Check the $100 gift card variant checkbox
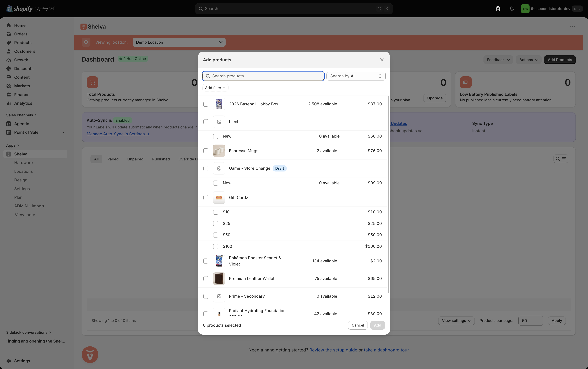 click(x=216, y=247)
